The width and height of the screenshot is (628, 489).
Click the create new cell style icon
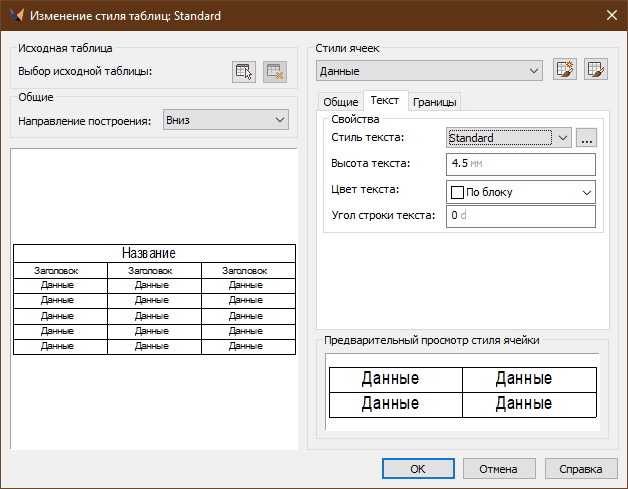point(565,70)
